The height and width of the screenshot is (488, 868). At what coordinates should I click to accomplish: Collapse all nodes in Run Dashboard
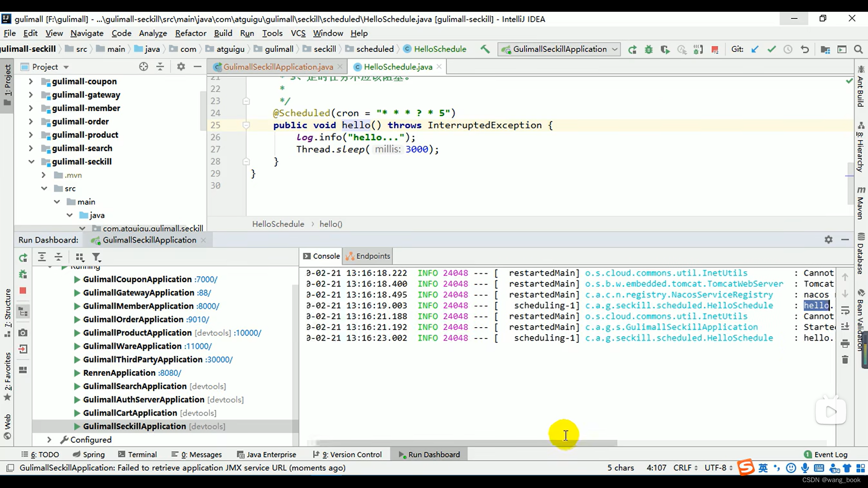pyautogui.click(x=58, y=257)
